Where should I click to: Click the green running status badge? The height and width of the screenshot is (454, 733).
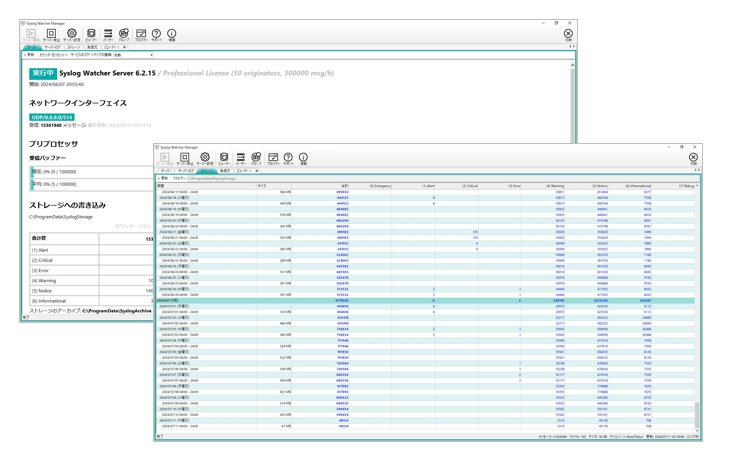coord(43,73)
